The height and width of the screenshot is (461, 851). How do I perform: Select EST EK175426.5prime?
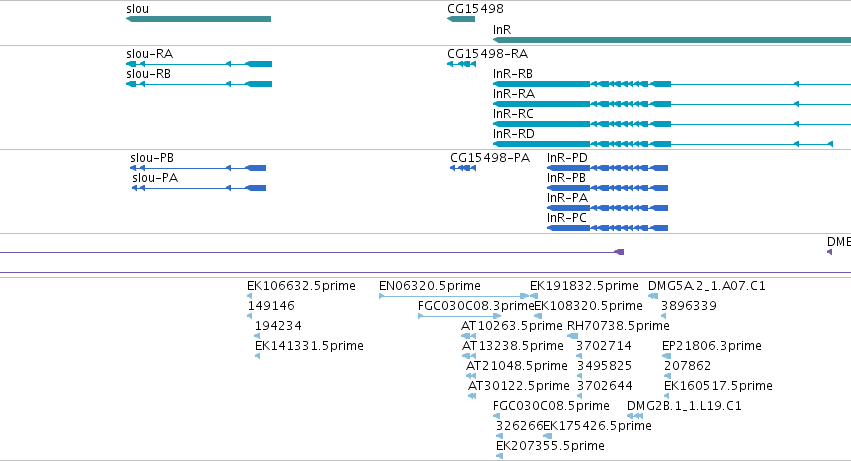point(548,437)
